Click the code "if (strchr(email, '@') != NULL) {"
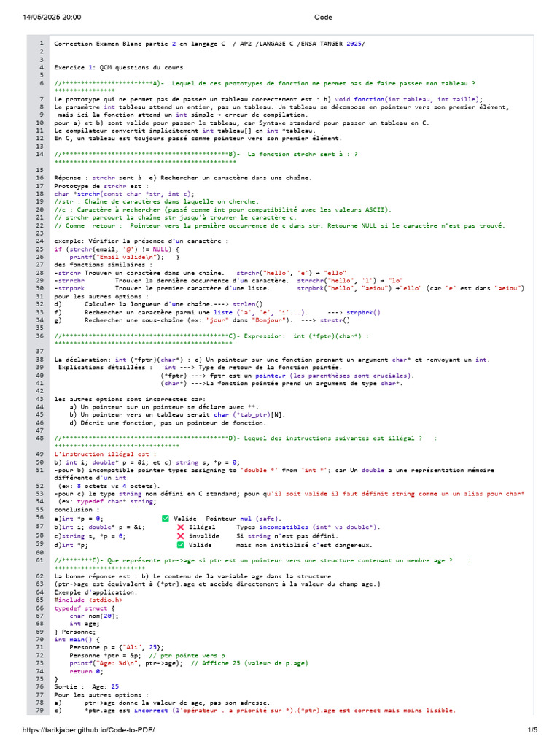Viewport: 560px width, 747px height. 117,249
